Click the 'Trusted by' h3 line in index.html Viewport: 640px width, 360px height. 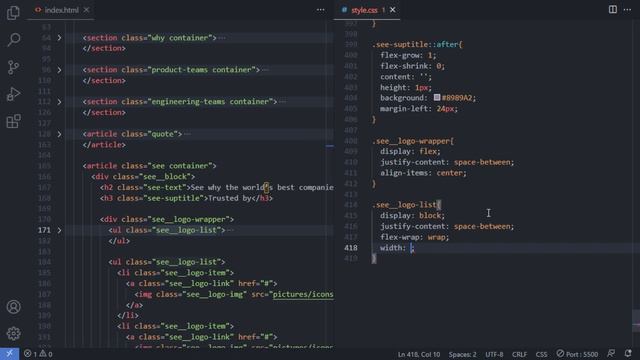[186, 198]
